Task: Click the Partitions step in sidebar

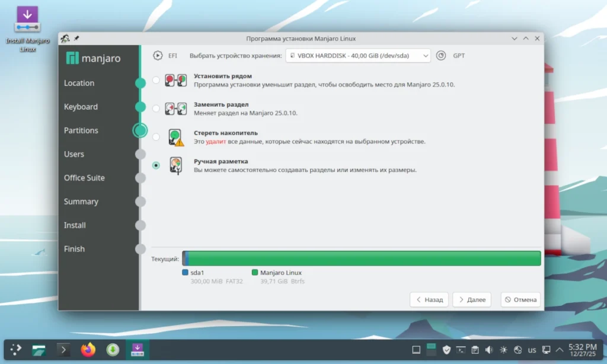Action: [81, 130]
